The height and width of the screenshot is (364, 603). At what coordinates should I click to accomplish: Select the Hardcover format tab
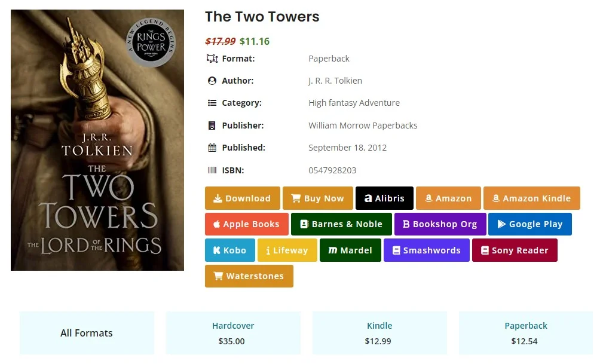tap(233, 333)
